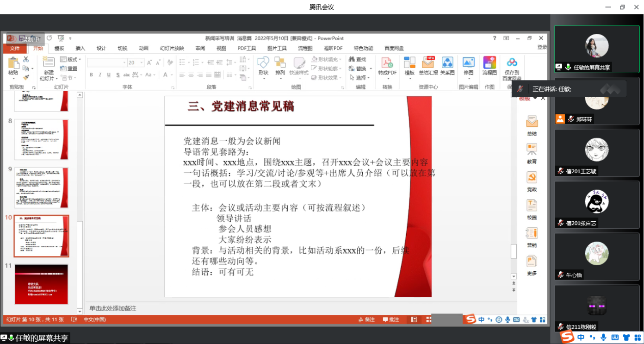Click the 查找 find button
The height and width of the screenshot is (344, 644).
(357, 59)
